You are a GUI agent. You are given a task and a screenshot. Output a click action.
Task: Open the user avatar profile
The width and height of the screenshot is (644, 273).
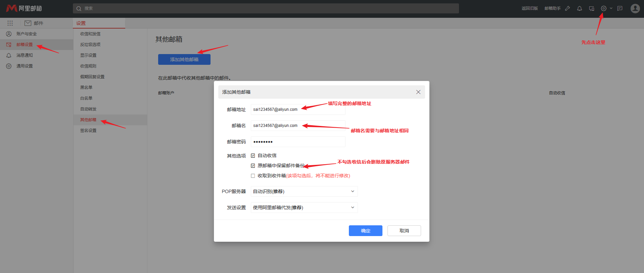pyautogui.click(x=635, y=8)
